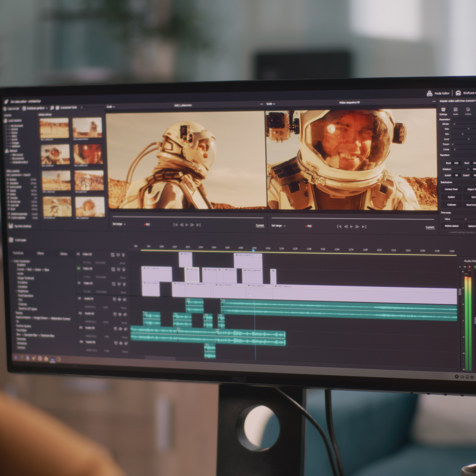Click the Bitrate slider handle
The image size is (476, 476).
coord(454,124)
